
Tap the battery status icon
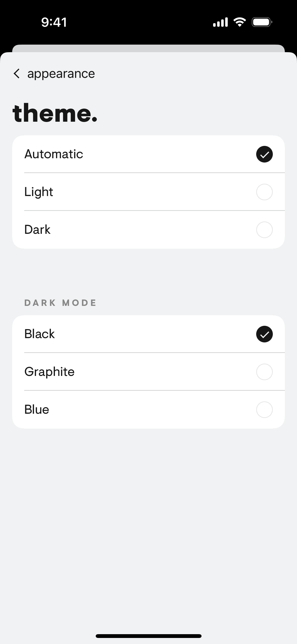point(262,22)
